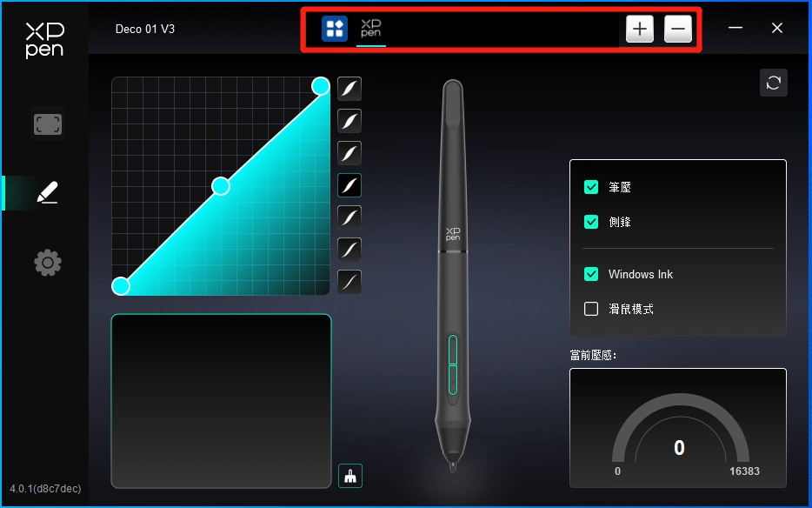Select the pen settings sidebar icon
812x508 pixels.
click(47, 193)
